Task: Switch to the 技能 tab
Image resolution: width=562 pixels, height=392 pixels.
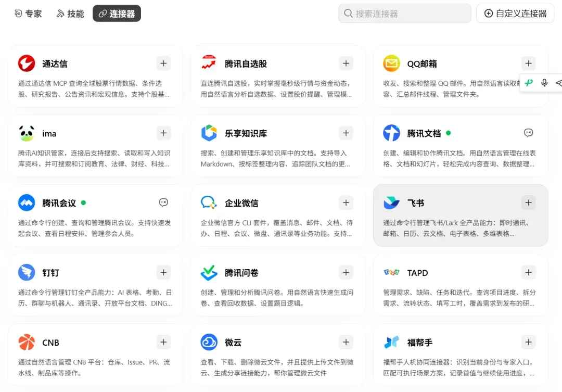Action: pos(70,14)
